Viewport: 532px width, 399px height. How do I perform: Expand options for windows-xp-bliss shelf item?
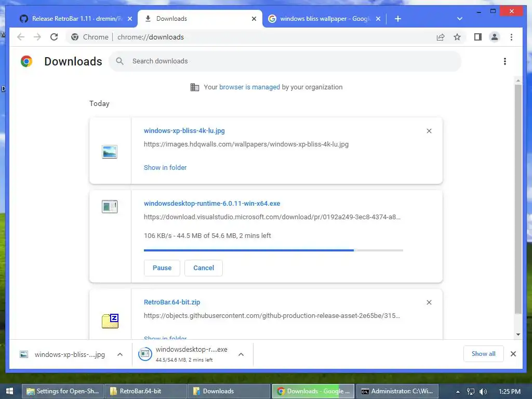[120, 354]
